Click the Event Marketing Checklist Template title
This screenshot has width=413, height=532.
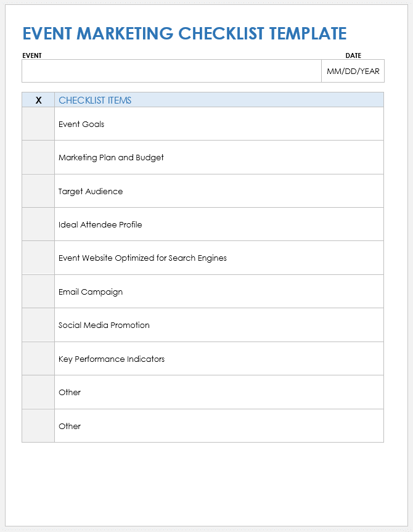coord(184,33)
